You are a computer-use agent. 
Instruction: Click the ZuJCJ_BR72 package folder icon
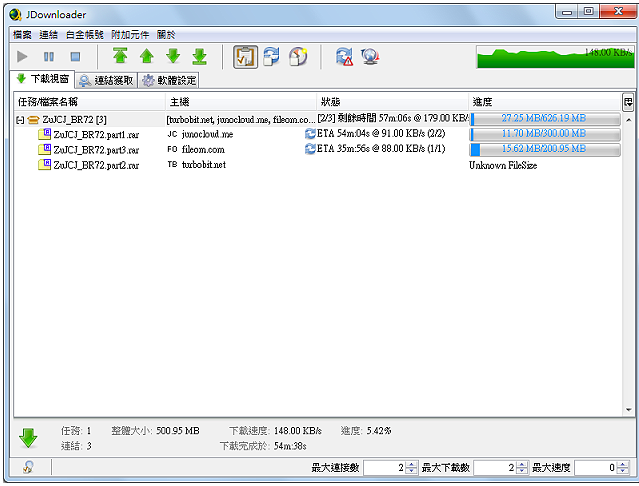click(33, 120)
